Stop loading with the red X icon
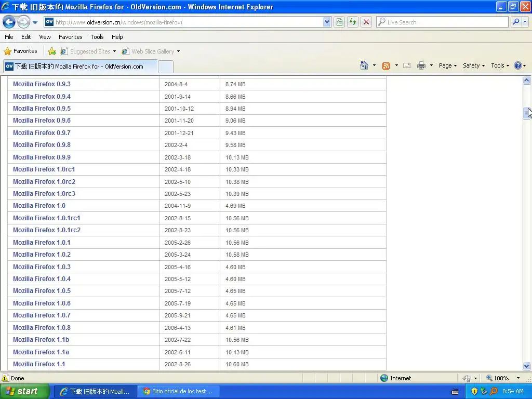532x399 pixels. point(366,22)
